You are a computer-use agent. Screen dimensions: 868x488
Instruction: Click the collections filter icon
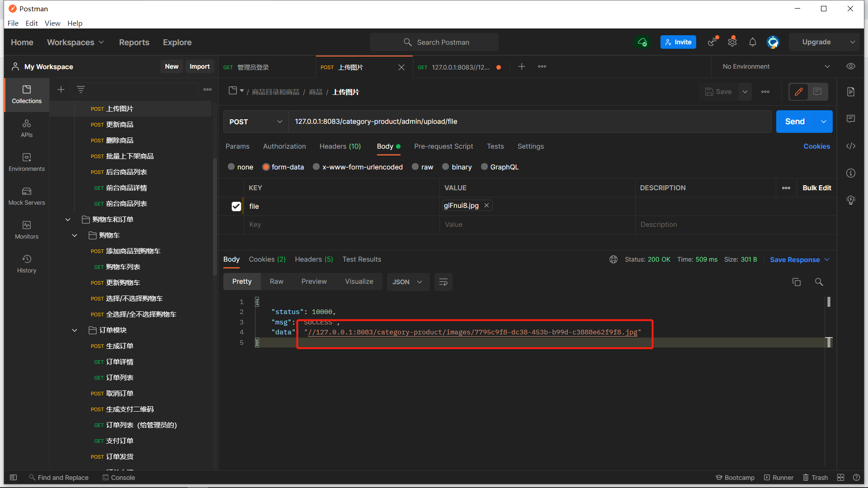[81, 89]
